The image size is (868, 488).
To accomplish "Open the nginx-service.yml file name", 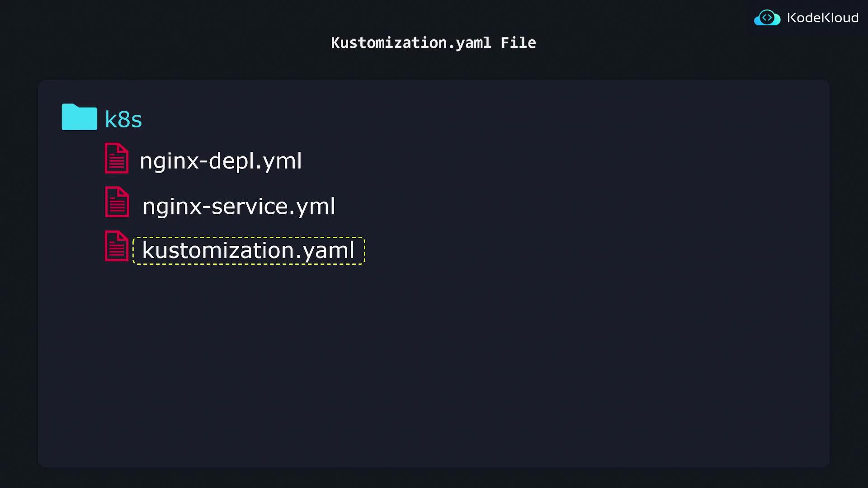I will (x=239, y=206).
